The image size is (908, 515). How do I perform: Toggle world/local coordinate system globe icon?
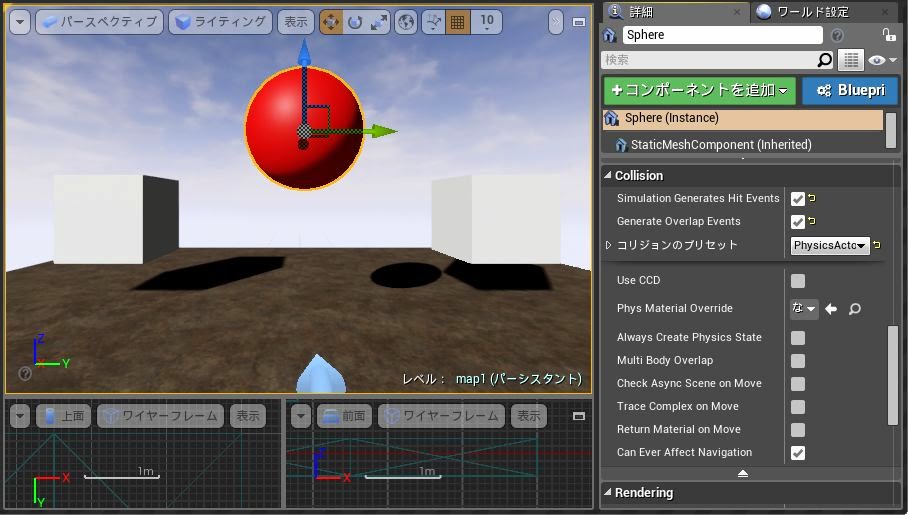406,22
